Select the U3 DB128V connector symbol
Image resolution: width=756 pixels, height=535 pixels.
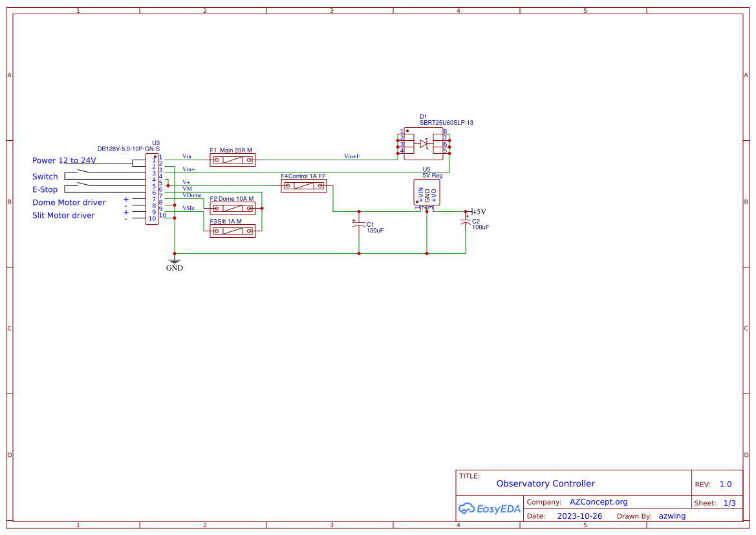[x=152, y=187]
